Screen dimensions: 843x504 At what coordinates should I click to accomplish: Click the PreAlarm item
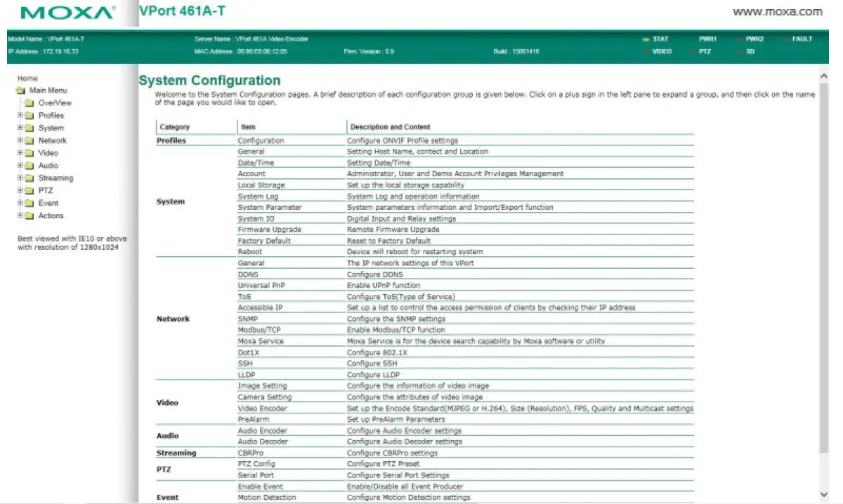pyautogui.click(x=252, y=419)
